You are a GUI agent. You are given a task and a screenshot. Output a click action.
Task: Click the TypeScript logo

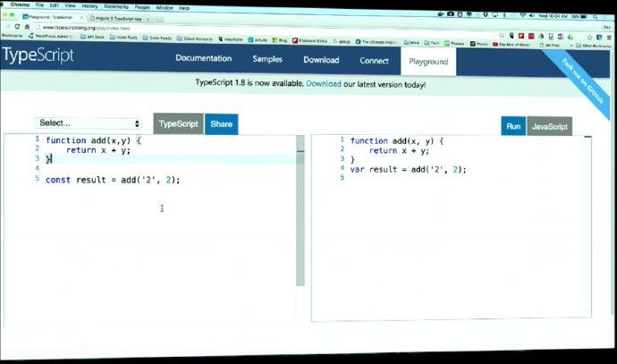click(38, 55)
